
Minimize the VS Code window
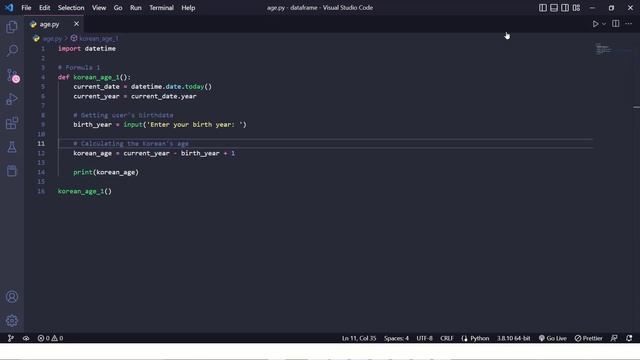point(592,8)
